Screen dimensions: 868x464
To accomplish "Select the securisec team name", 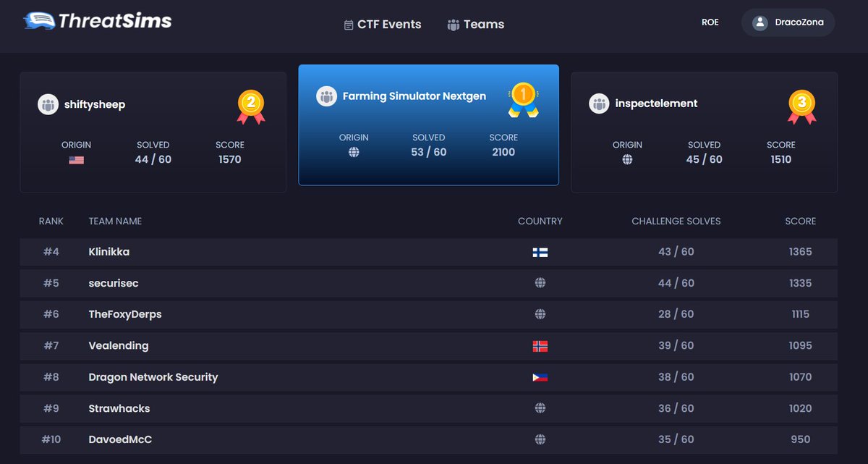I will [x=114, y=283].
